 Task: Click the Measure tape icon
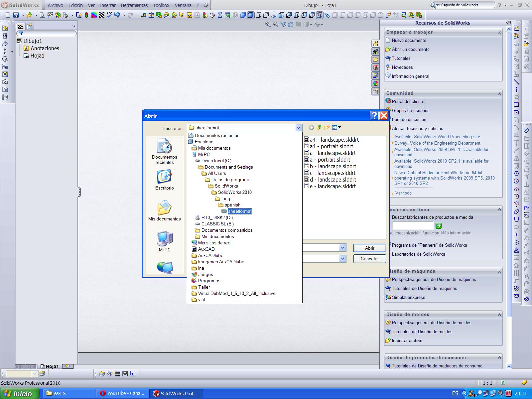[x=144, y=15]
